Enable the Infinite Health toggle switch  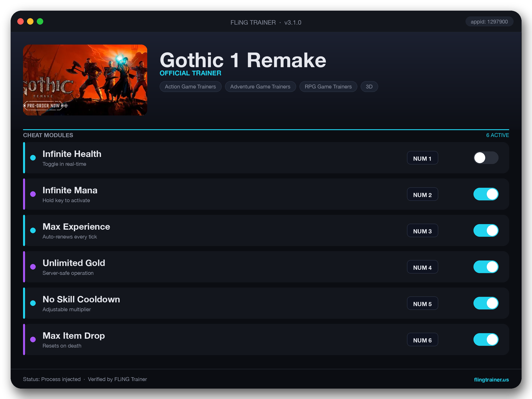tap(486, 158)
